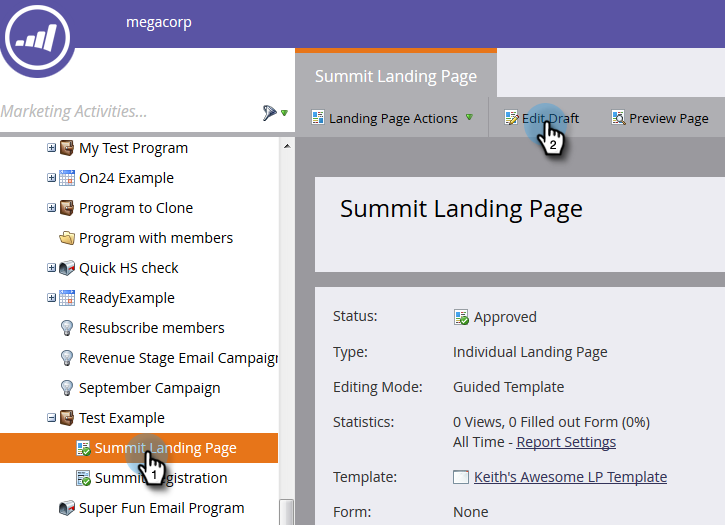Click Quick HS check mailbox icon
Image resolution: width=725 pixels, height=525 pixels.
tap(67, 268)
